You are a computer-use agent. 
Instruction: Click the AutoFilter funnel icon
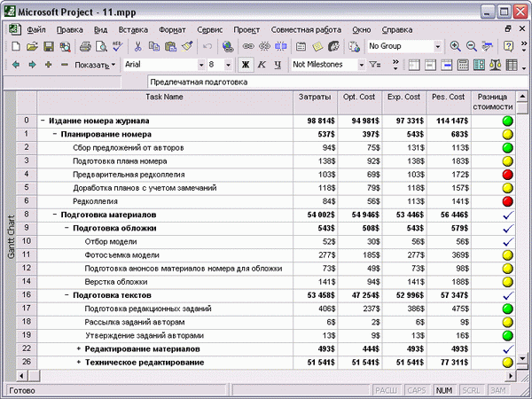point(375,65)
